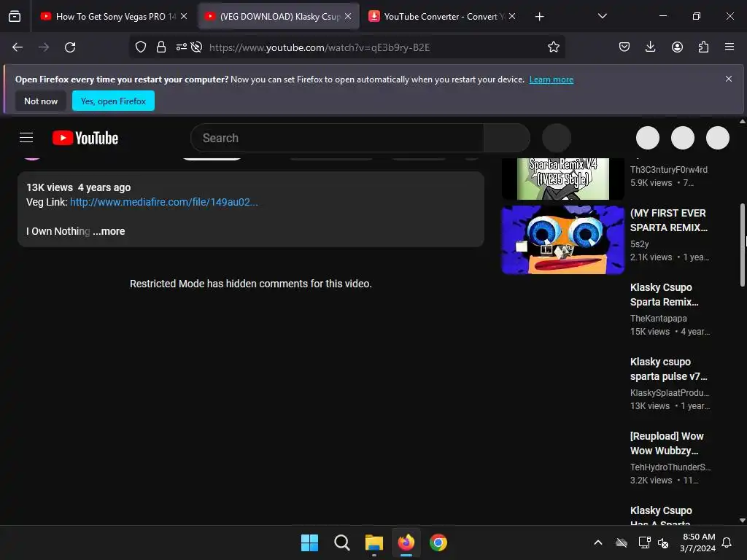The height and width of the screenshot is (560, 747).
Task: Launch Google Chrome from the taskbar
Action: point(438,542)
